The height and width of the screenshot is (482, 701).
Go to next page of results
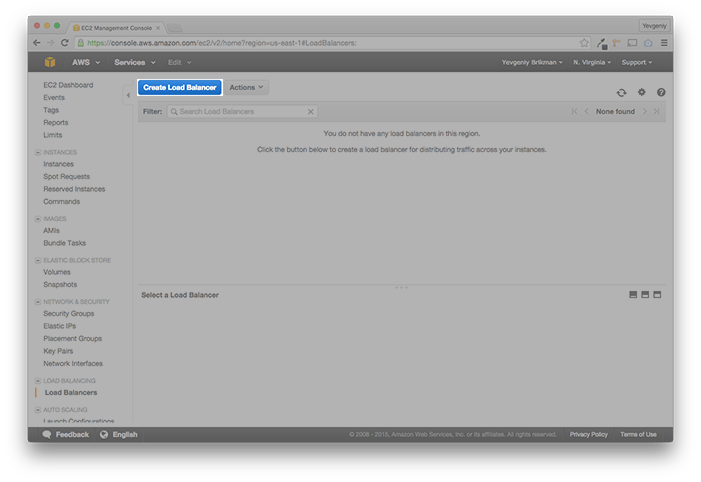645,111
